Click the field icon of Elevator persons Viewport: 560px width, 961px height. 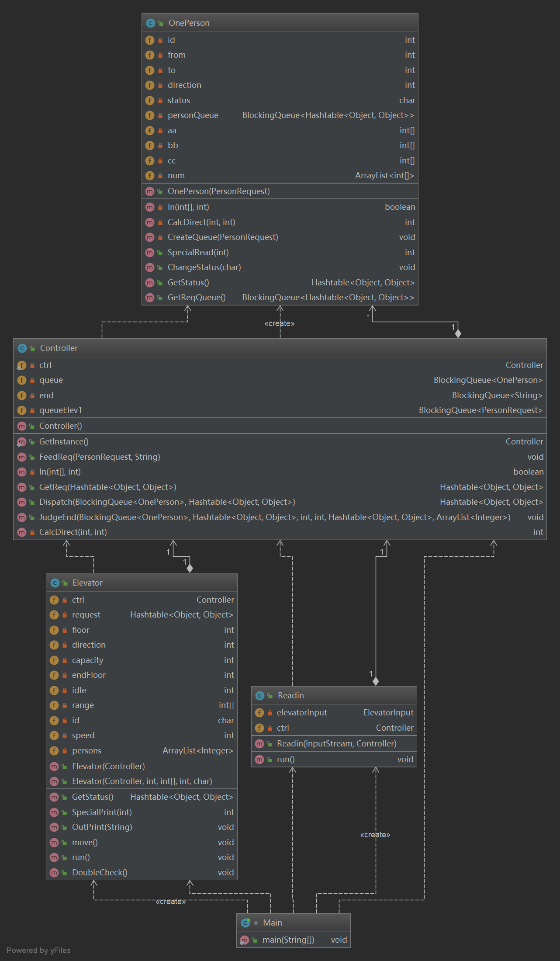coord(54,751)
